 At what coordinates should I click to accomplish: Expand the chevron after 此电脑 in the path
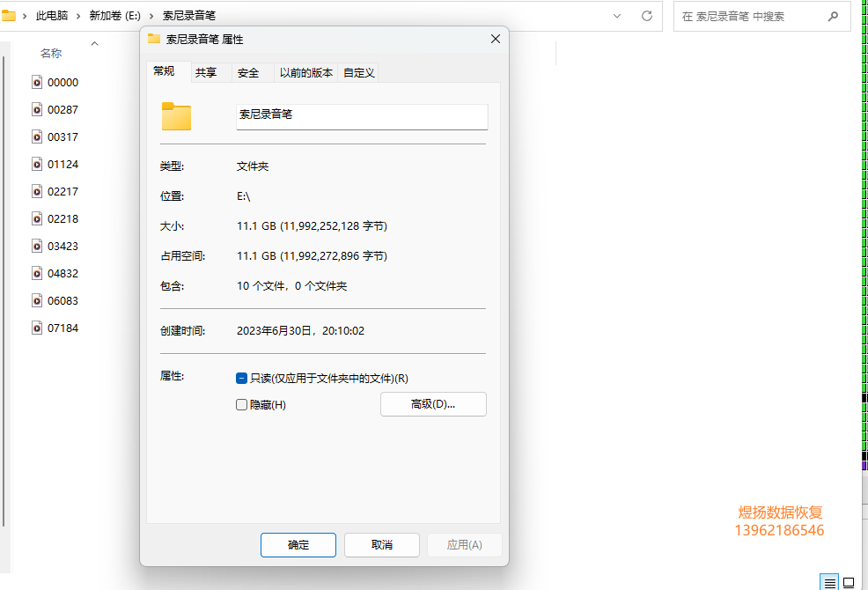pyautogui.click(x=78, y=16)
